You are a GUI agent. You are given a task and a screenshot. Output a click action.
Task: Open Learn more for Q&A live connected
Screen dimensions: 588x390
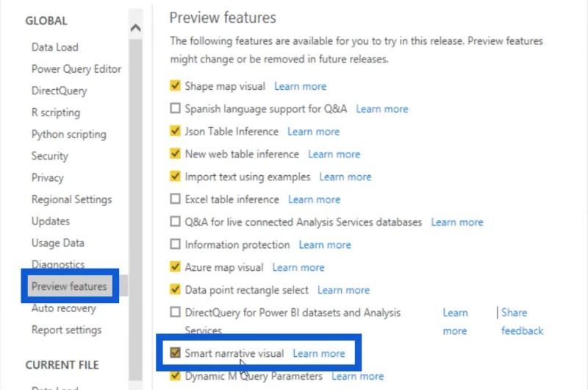[x=457, y=222]
